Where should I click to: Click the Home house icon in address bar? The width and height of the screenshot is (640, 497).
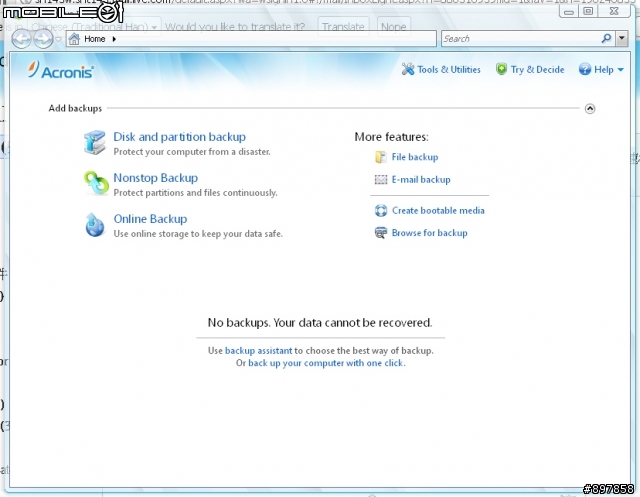tap(74, 39)
